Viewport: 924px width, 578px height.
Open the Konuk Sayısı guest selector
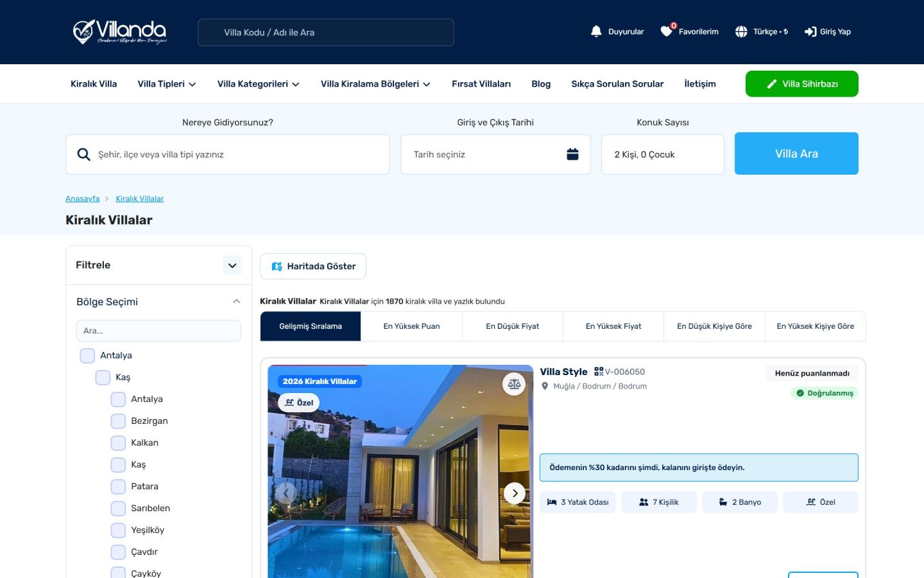(663, 154)
